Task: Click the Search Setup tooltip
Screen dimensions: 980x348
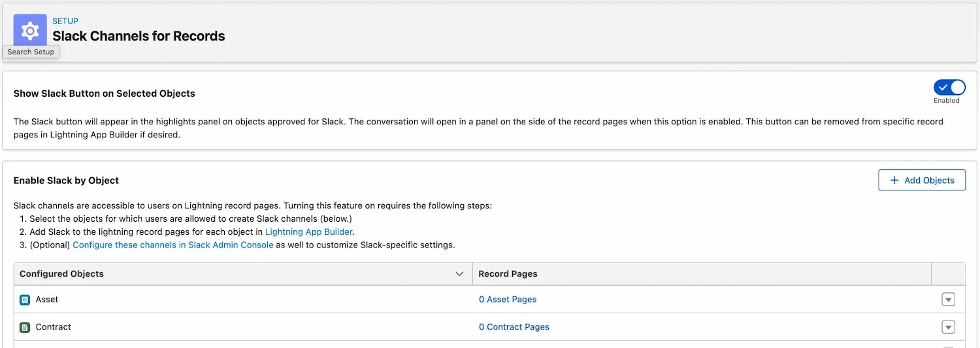Action: pyautogui.click(x=31, y=52)
